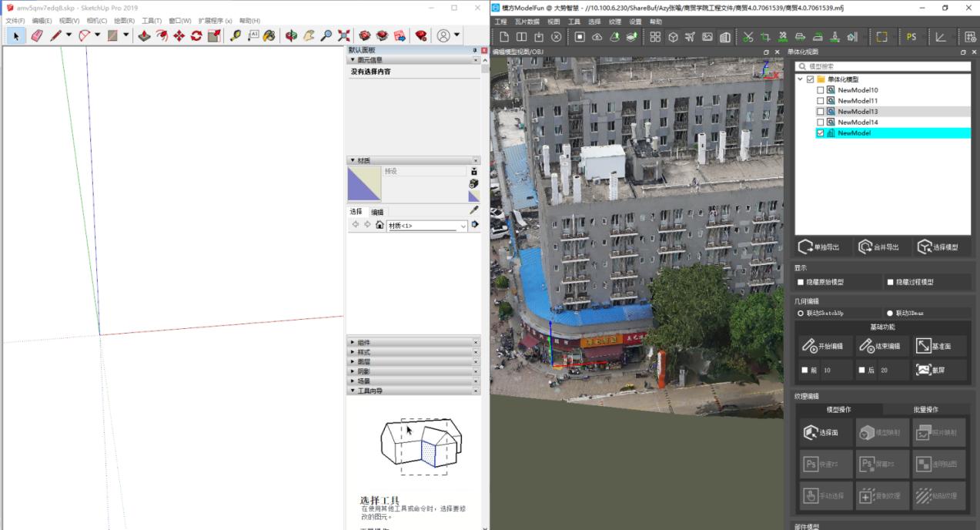Select the Tape Measure tool
Image resolution: width=980 pixels, height=530 pixels.
(235, 36)
